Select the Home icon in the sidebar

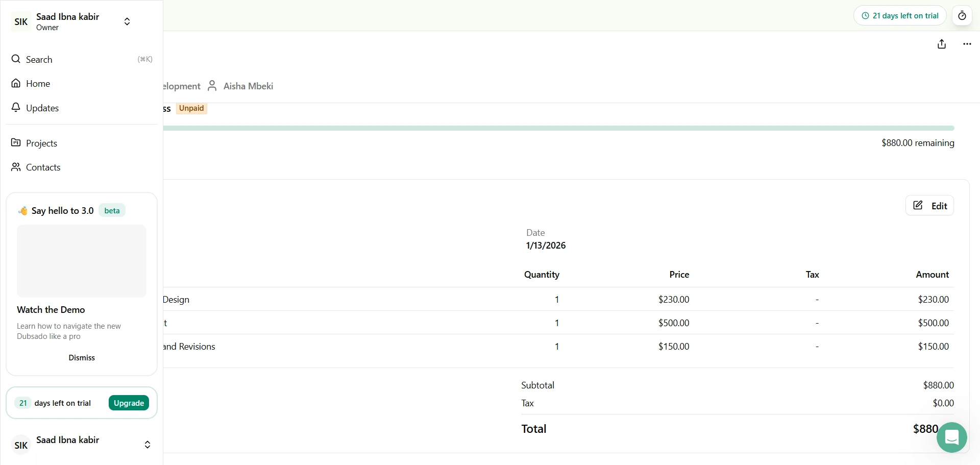point(16,83)
